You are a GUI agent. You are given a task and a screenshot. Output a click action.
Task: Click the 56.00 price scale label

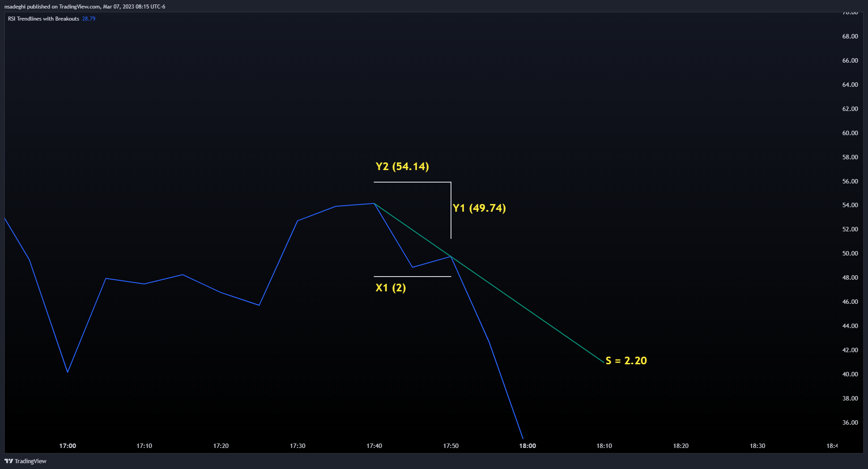coord(850,181)
